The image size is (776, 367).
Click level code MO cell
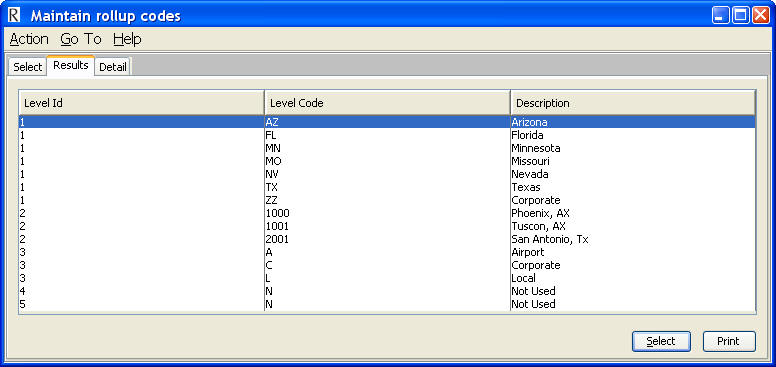tap(388, 161)
